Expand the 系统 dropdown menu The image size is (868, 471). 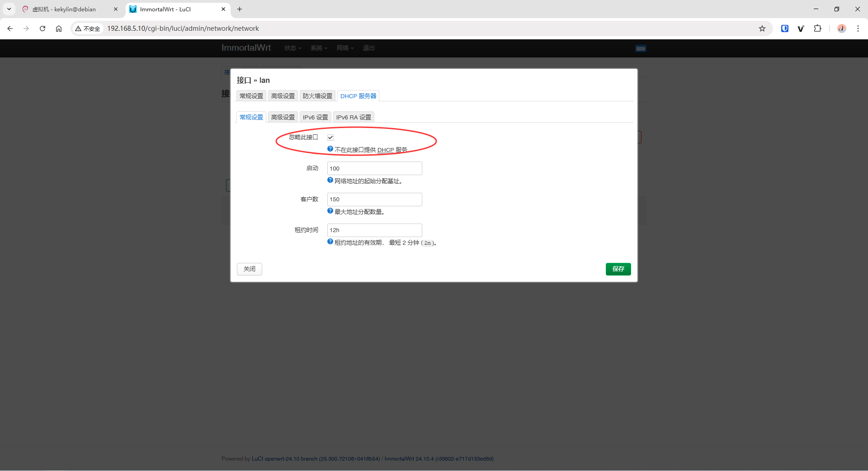point(318,48)
